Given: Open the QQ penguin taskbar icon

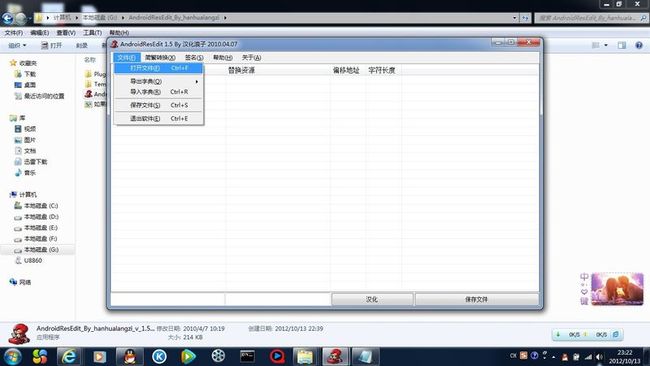Looking at the screenshot, I should point(130,356).
